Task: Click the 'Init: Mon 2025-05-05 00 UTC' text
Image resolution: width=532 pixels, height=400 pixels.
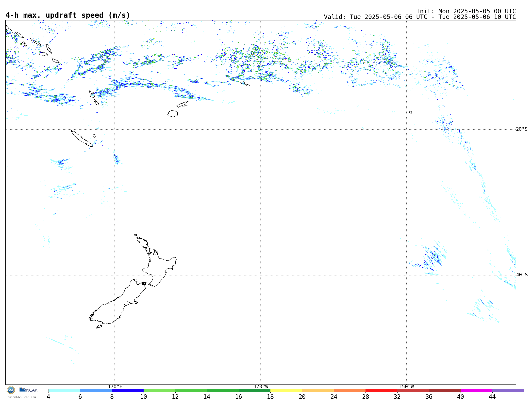Action: pyautogui.click(x=466, y=11)
